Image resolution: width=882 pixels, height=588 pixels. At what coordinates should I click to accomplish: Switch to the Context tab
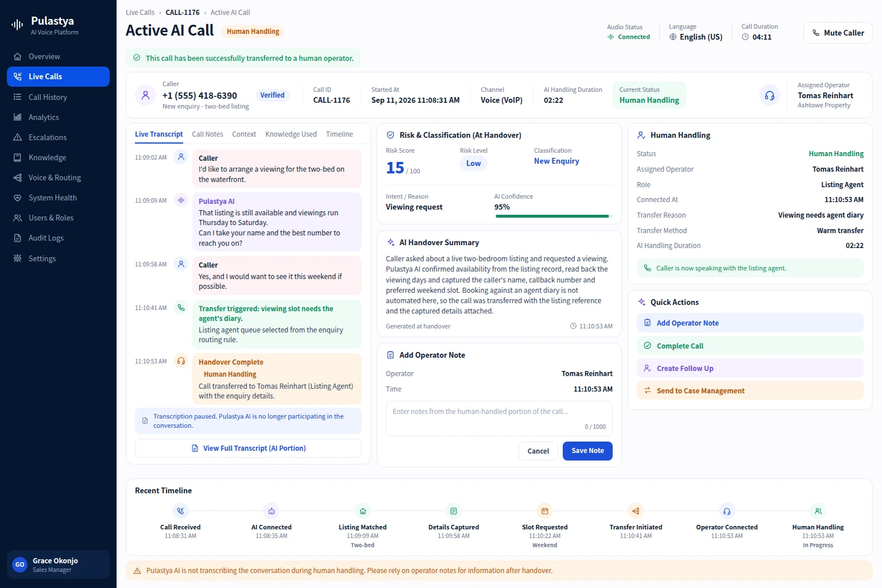coord(244,134)
